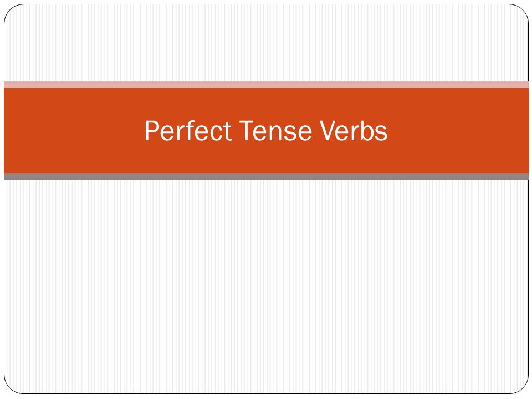Viewport: 532px width, 399px height.
Task: Click the capital 'T' in Tense
Action: point(246,131)
